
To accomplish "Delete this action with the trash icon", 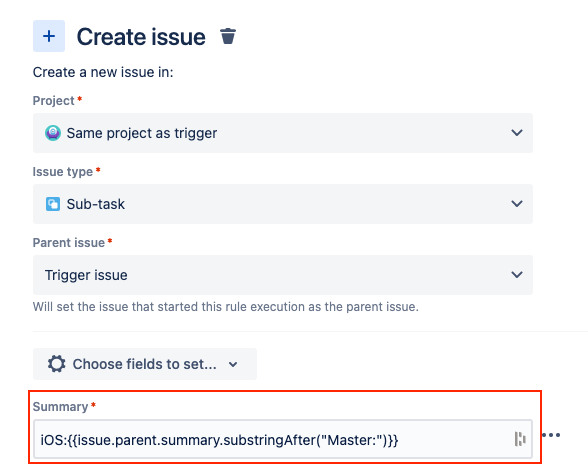I will (x=228, y=36).
